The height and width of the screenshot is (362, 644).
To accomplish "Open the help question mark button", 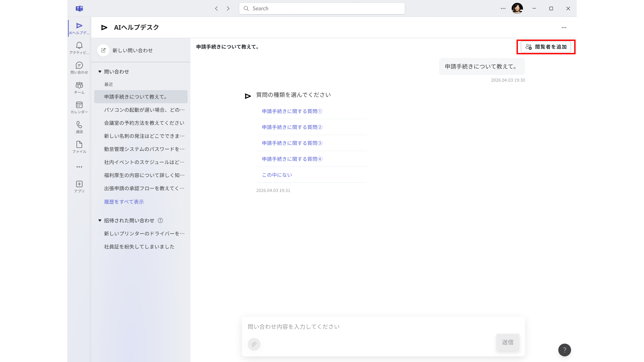I will pos(564,350).
